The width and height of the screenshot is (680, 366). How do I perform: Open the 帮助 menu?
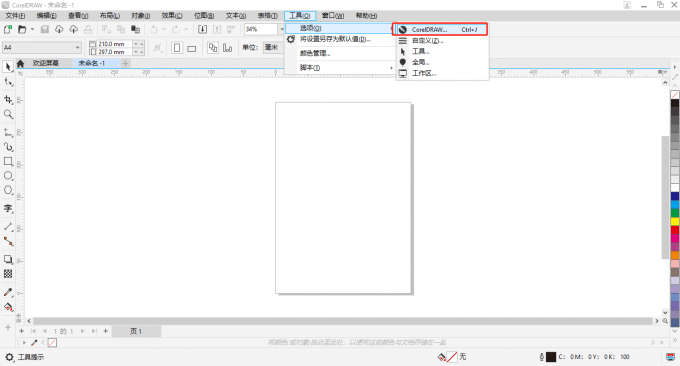click(366, 16)
